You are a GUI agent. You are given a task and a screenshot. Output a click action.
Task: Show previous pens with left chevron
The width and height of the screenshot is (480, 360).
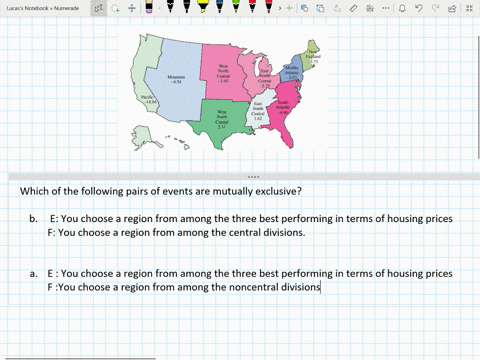point(159,8)
